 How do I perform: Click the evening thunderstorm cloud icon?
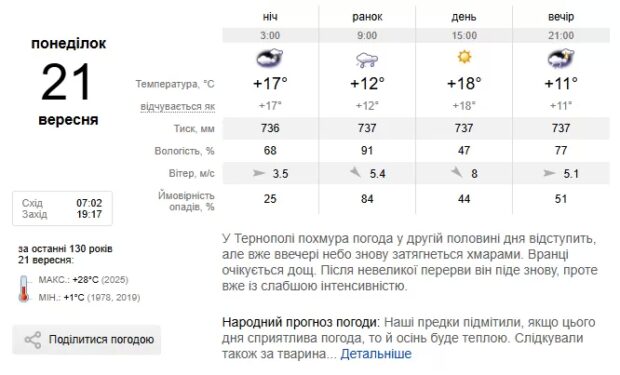(561, 58)
